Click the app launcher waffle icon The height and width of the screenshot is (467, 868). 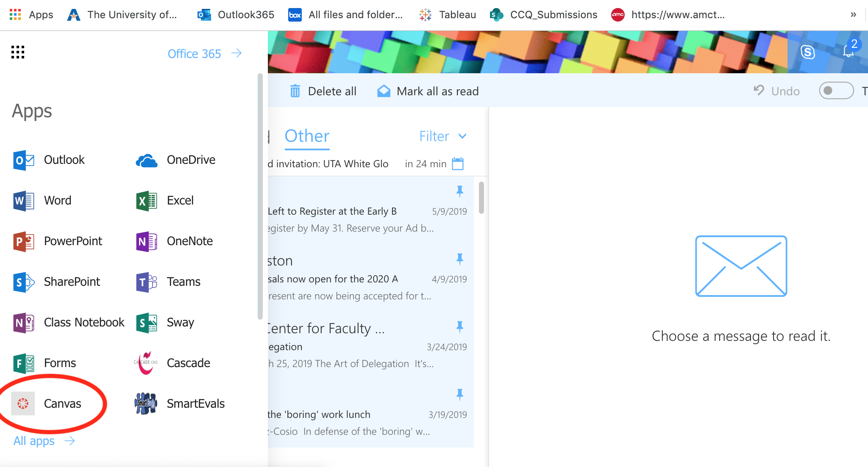18,52
